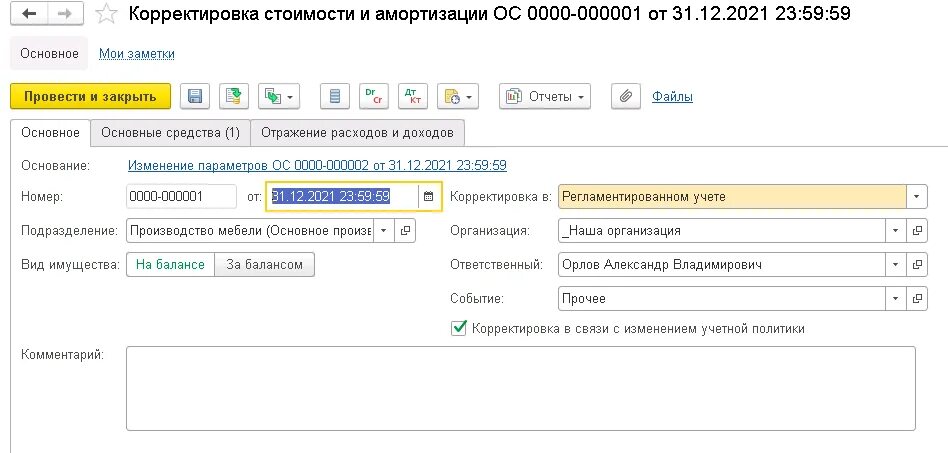Click the Номер input field
The height and width of the screenshot is (453, 948).
181,197
